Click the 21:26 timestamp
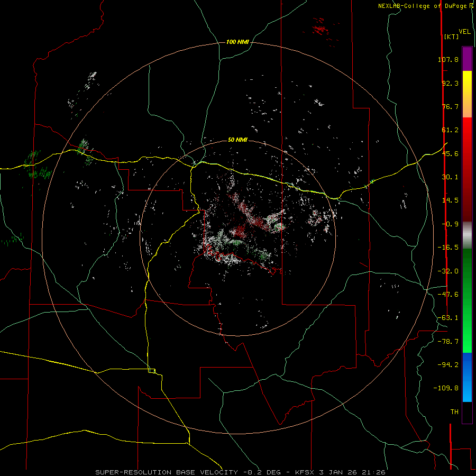The width and height of the screenshot is (476, 476). pos(375,472)
